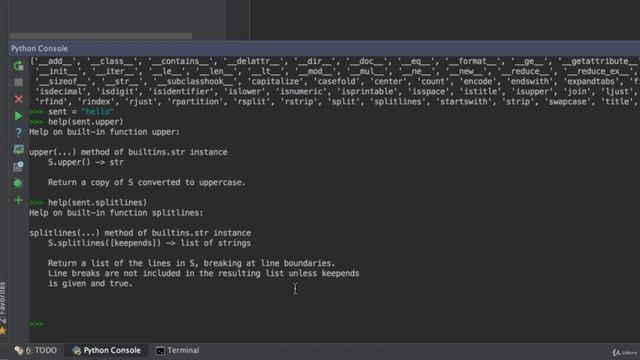Add a new console with the plus icon

tap(18, 200)
